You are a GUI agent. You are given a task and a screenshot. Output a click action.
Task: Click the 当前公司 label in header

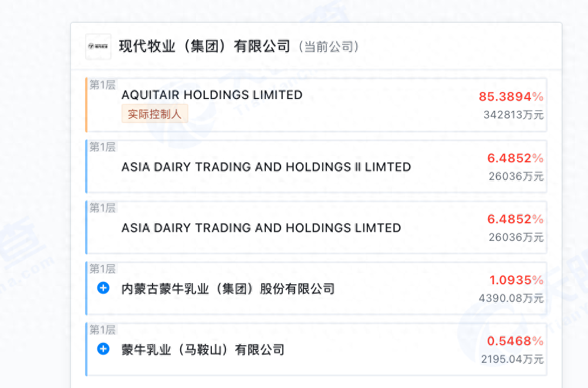328,47
